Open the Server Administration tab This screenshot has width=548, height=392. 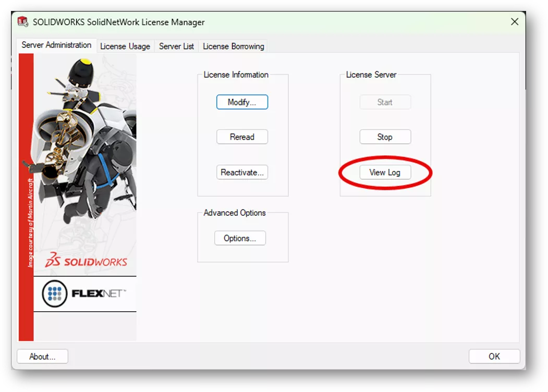coord(57,45)
